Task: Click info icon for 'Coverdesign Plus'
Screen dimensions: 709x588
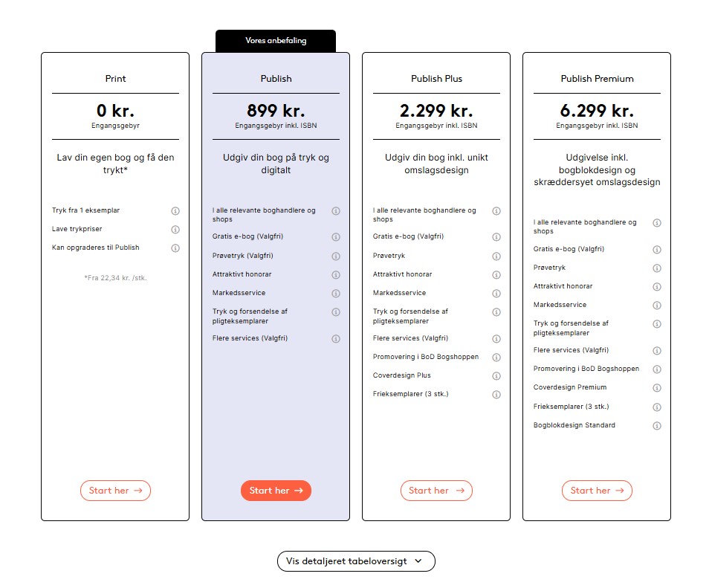Action: coord(496,376)
